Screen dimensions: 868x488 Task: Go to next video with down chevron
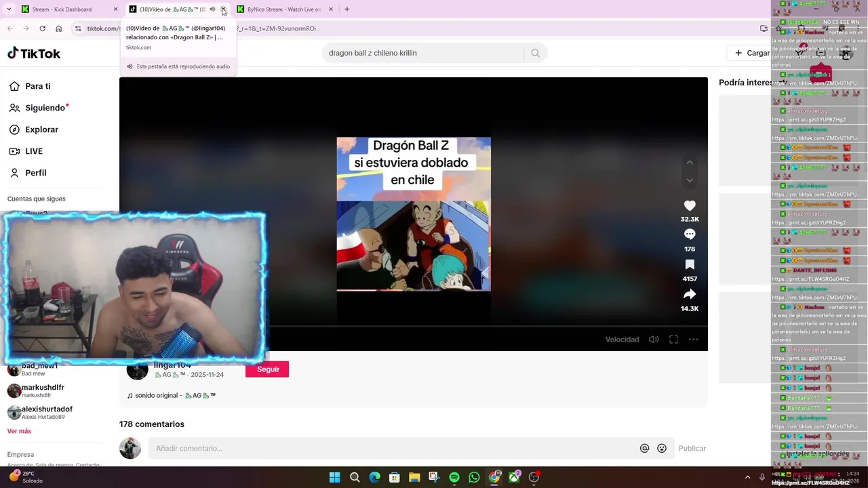(690, 180)
